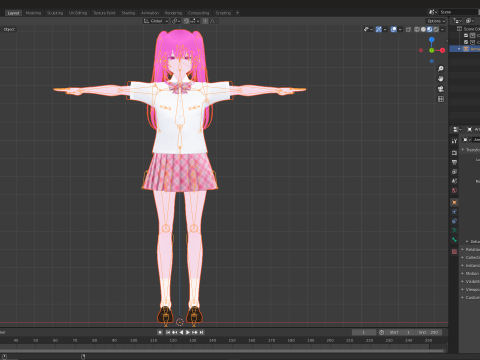The image size is (480, 360).
Task: Expand the selected armature outliner row
Action: 459,49
